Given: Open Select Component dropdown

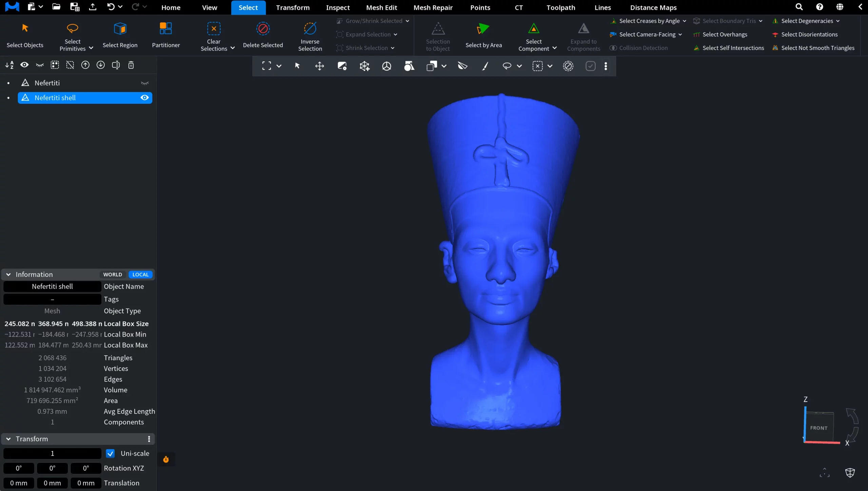Looking at the screenshot, I should (555, 48).
